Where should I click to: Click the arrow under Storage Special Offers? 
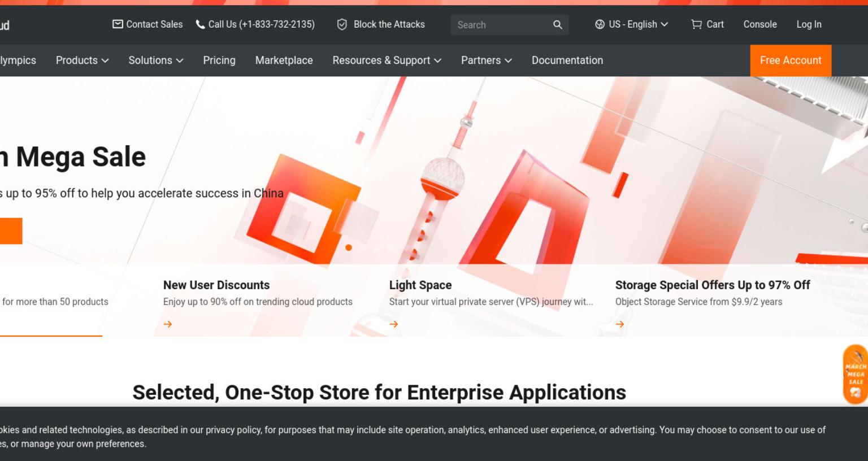tap(620, 324)
